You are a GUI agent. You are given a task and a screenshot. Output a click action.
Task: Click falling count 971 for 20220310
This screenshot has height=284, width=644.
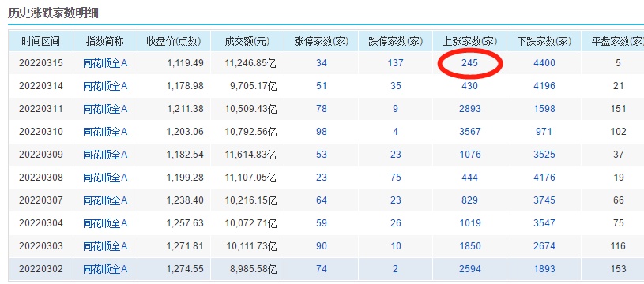(x=544, y=132)
